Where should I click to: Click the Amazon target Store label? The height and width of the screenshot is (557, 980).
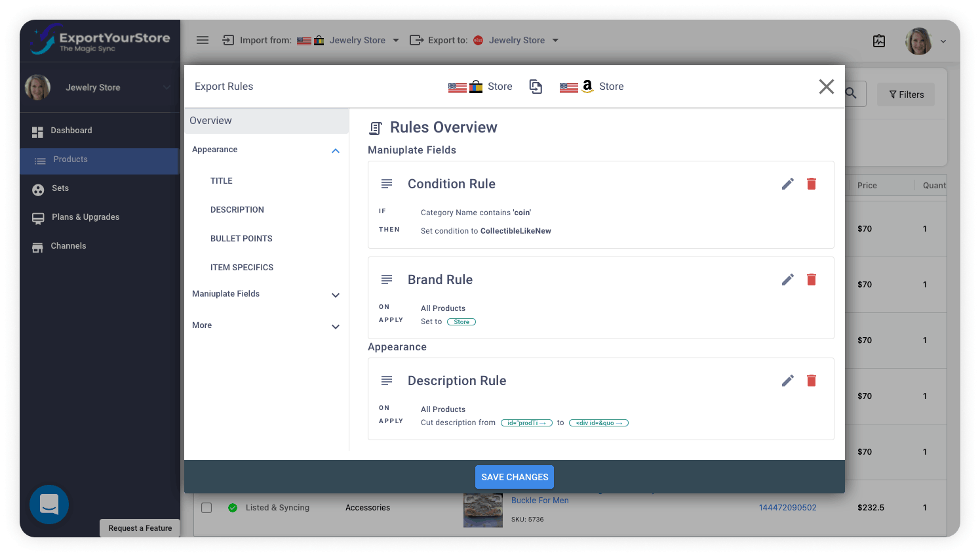[x=611, y=87]
